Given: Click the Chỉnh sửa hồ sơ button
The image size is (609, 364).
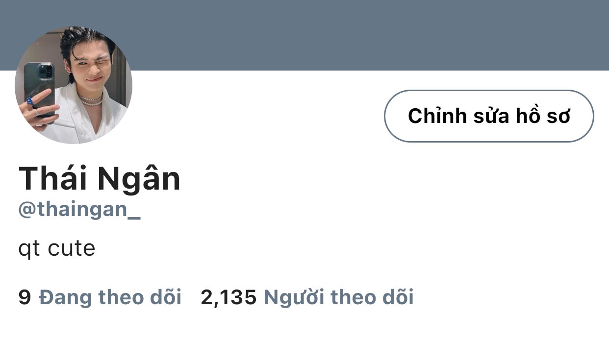Looking at the screenshot, I should click(x=489, y=116).
